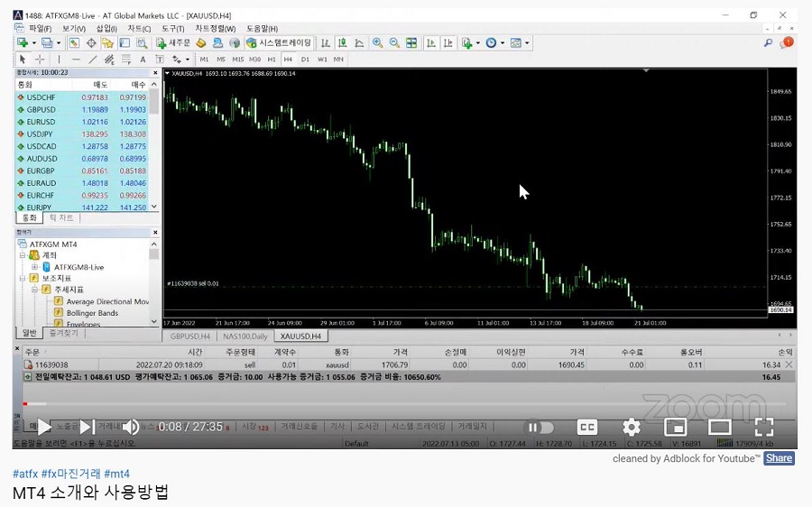Viewport: 812px width, 507px height.
Task: Click the new chart icon in toolbar
Action: coord(23,43)
